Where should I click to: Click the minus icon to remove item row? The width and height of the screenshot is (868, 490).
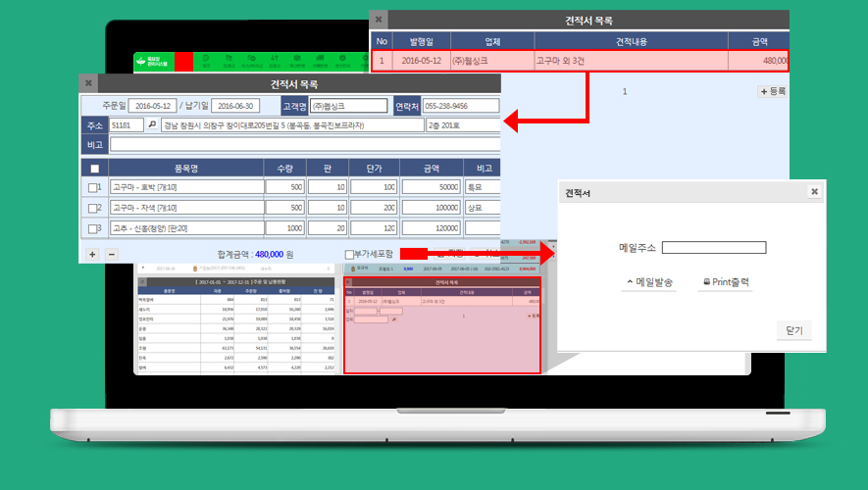[111, 254]
